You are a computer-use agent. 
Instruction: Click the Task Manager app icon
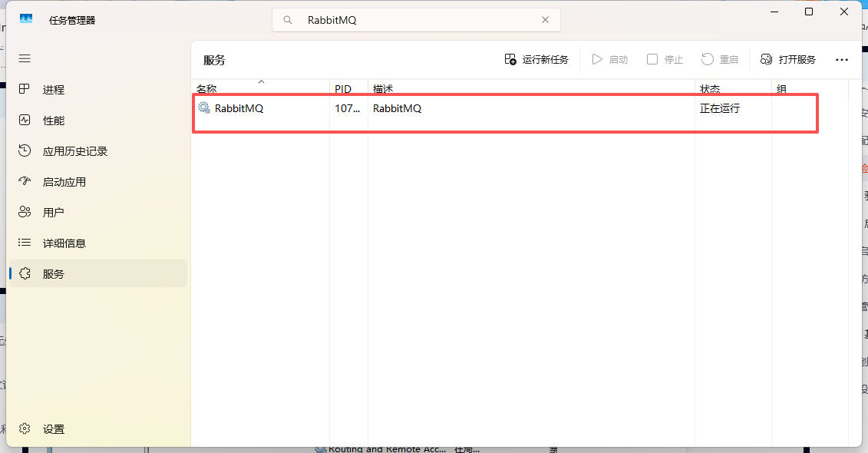[26, 19]
